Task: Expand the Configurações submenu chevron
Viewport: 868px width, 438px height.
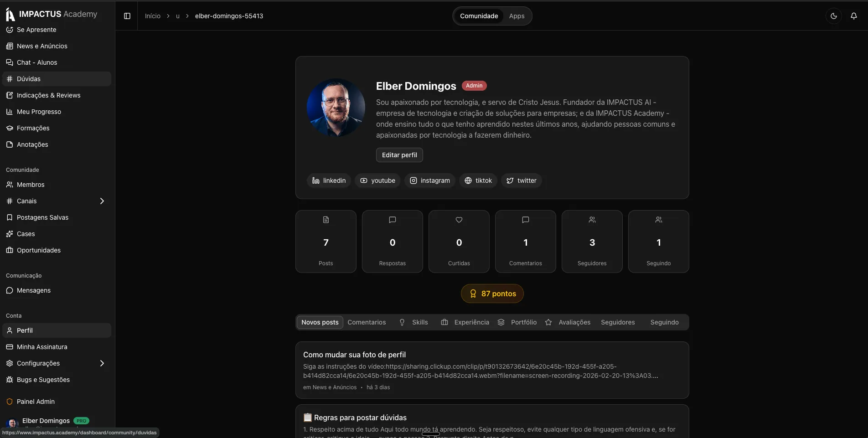Action: pyautogui.click(x=102, y=363)
